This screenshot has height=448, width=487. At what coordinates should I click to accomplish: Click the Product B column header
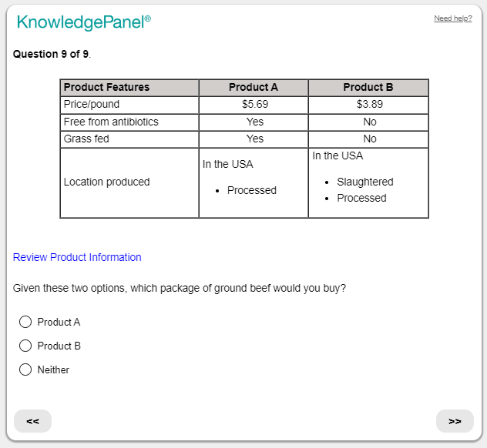368,87
